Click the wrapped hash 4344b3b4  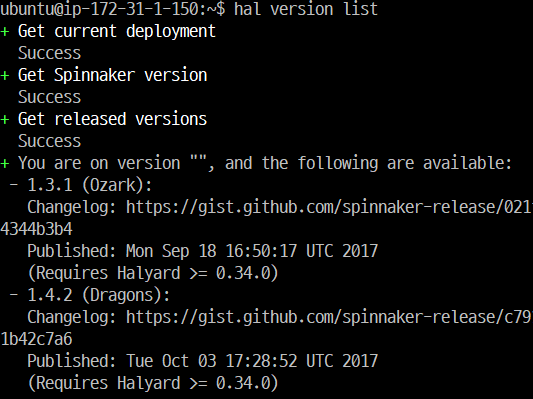[36, 229]
